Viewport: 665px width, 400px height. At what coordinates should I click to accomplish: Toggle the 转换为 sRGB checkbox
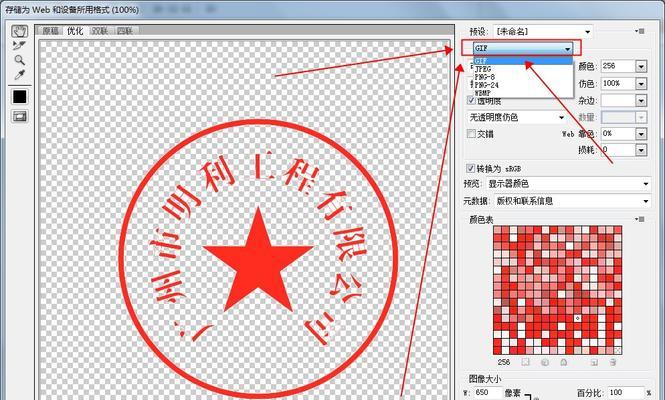470,168
